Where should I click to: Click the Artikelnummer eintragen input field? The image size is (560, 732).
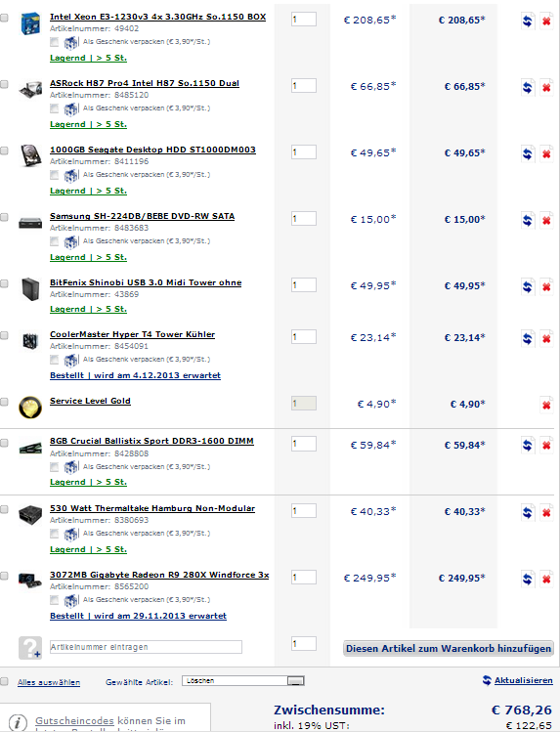[146, 647]
